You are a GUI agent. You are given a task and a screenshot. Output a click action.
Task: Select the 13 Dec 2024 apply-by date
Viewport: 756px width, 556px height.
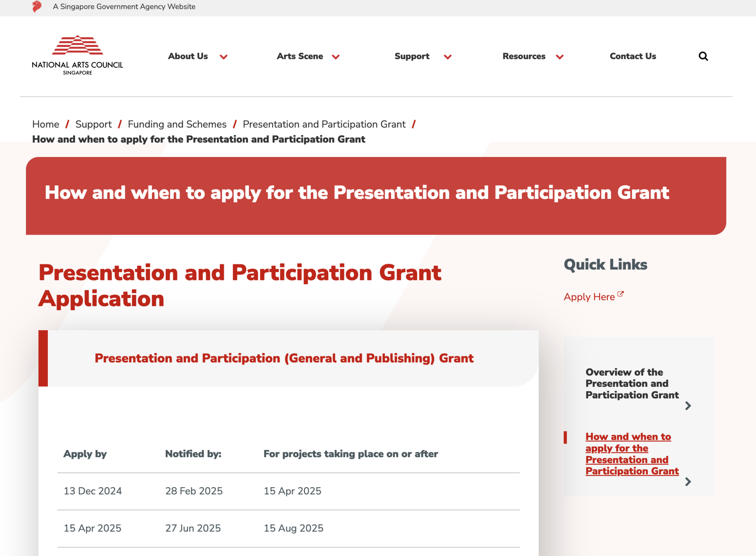[93, 491]
